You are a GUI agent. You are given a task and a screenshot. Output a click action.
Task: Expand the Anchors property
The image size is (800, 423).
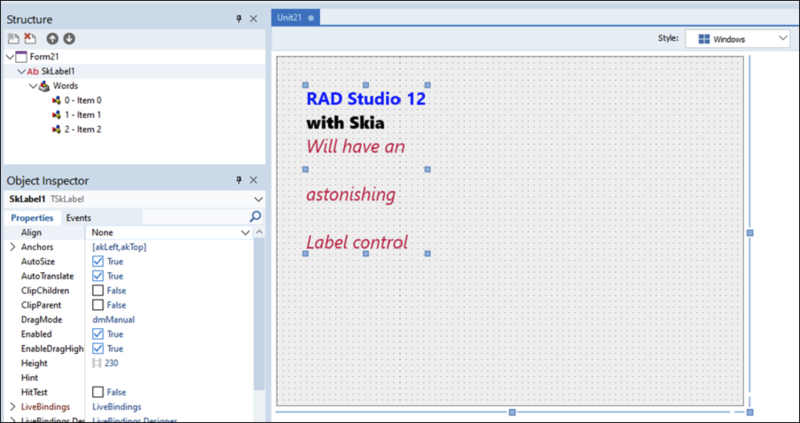click(x=13, y=247)
